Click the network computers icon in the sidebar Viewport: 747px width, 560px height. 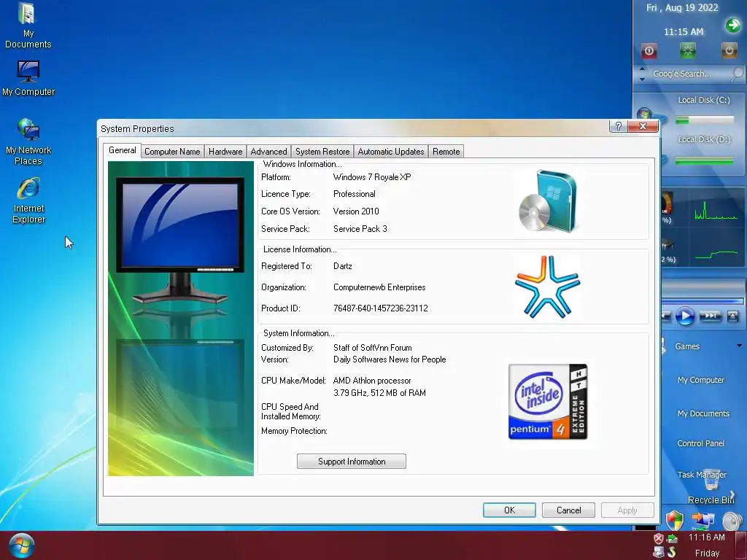703,521
